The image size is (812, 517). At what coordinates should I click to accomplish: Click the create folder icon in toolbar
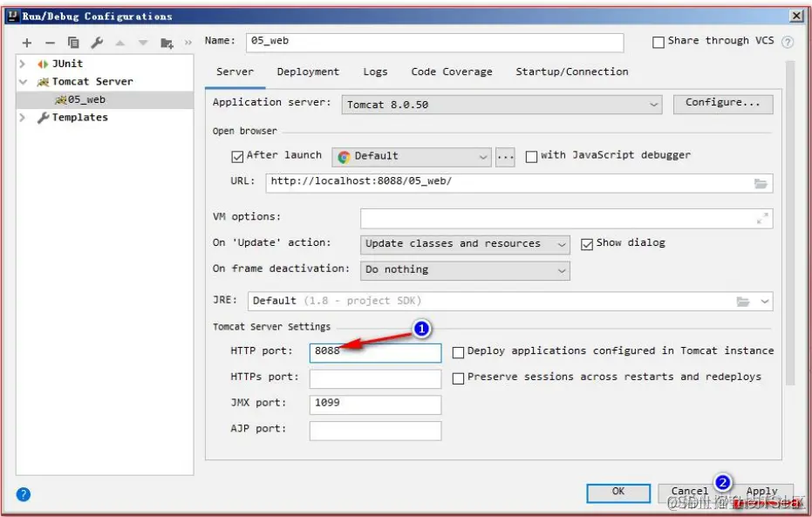click(x=167, y=43)
